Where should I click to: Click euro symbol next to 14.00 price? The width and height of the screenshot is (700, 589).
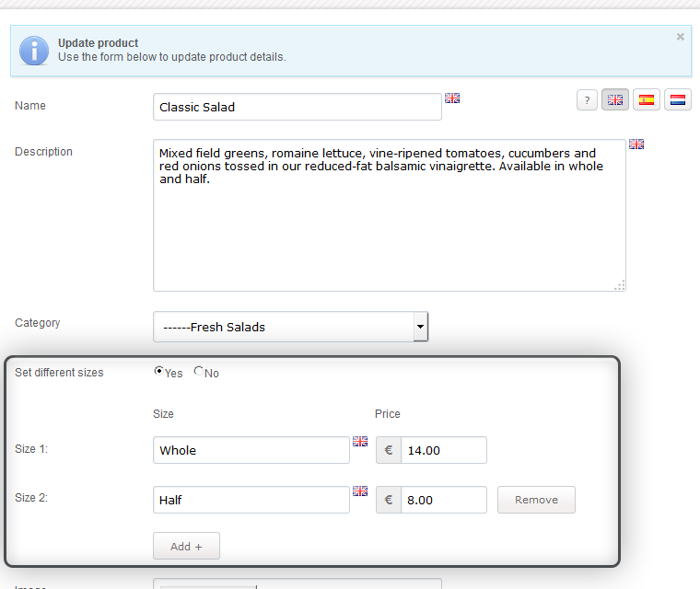click(389, 450)
